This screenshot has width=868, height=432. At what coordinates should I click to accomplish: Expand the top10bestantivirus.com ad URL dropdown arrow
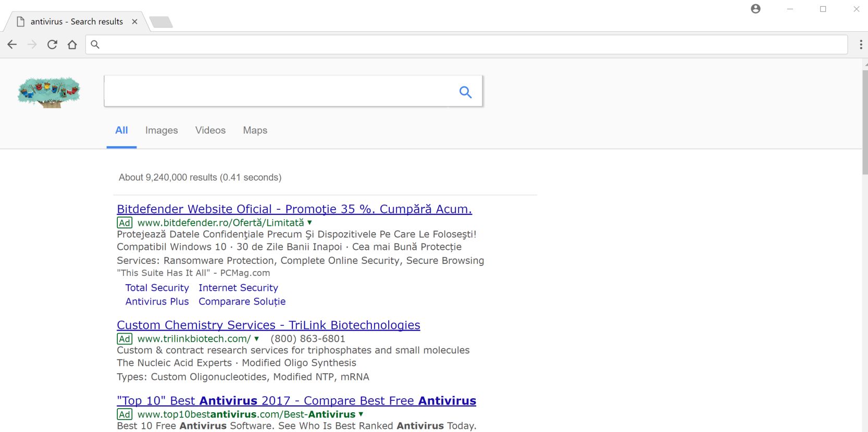click(x=361, y=414)
